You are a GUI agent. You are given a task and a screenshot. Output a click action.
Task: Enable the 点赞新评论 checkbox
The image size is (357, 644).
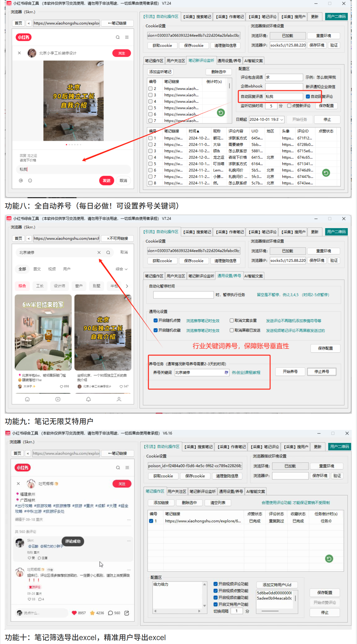click(289, 106)
